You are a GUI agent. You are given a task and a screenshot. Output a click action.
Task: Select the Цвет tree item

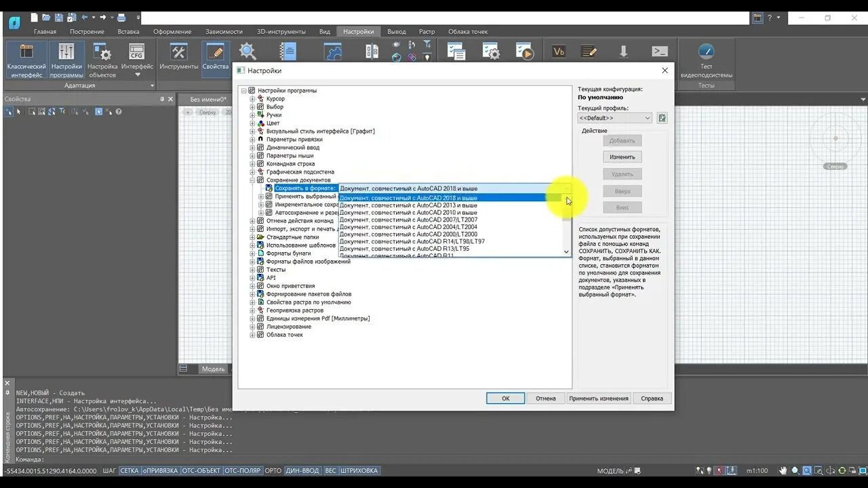pyautogui.click(x=273, y=123)
